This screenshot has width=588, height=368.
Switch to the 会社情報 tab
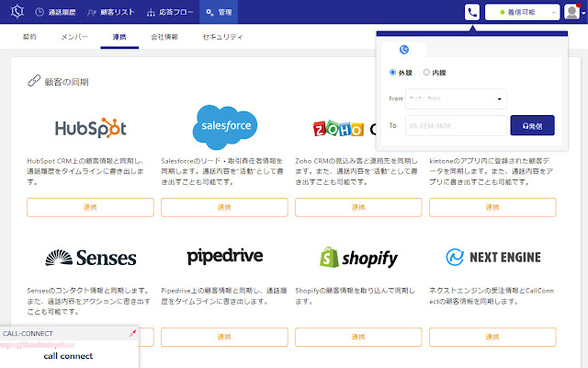pyautogui.click(x=164, y=37)
